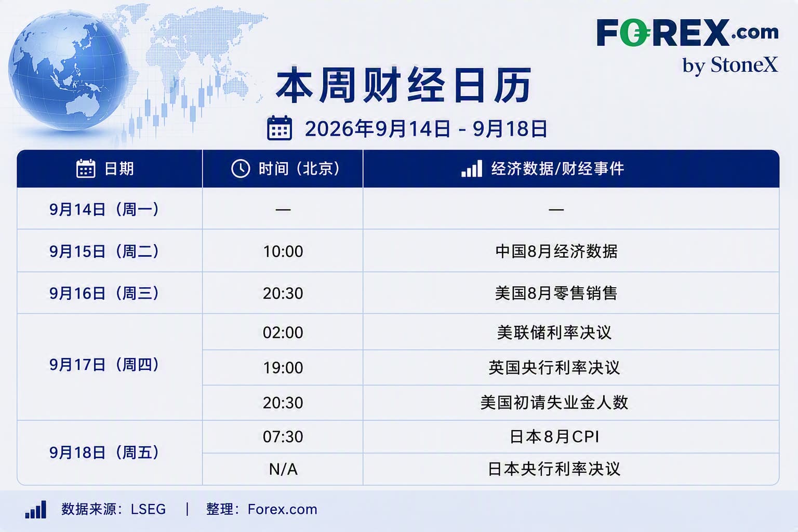Click the FOREX.com logo

tap(687, 33)
